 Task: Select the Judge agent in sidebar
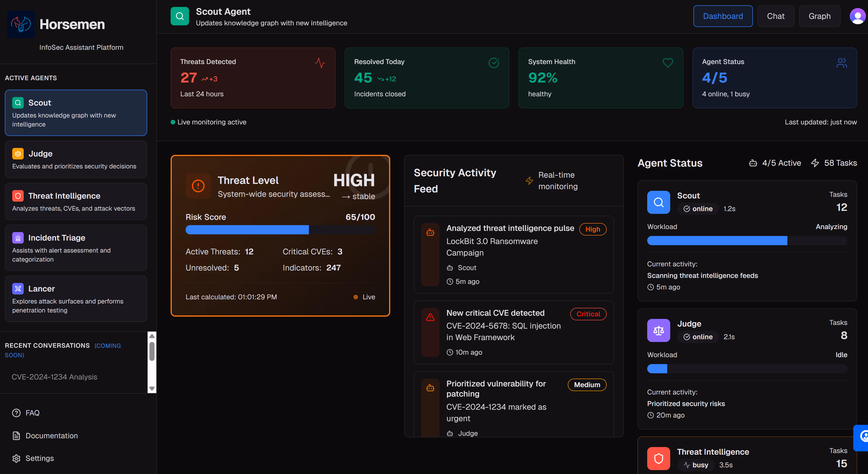(x=76, y=159)
